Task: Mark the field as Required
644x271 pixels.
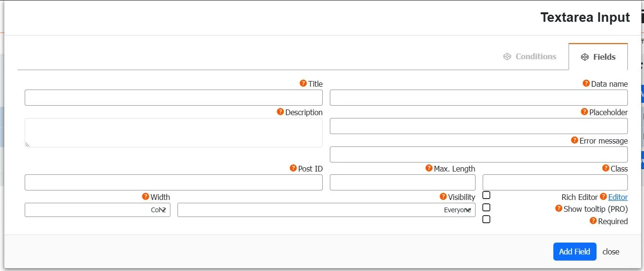Action: 486,219
